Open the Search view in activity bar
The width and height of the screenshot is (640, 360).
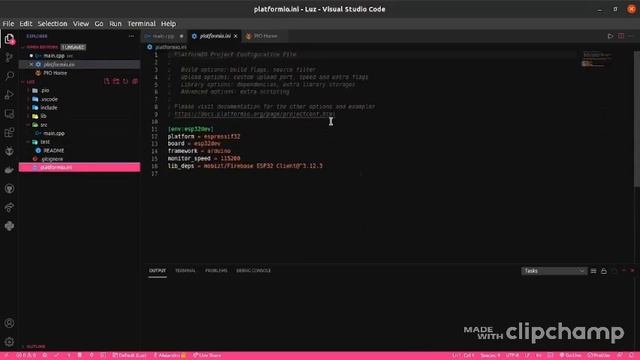point(9,76)
